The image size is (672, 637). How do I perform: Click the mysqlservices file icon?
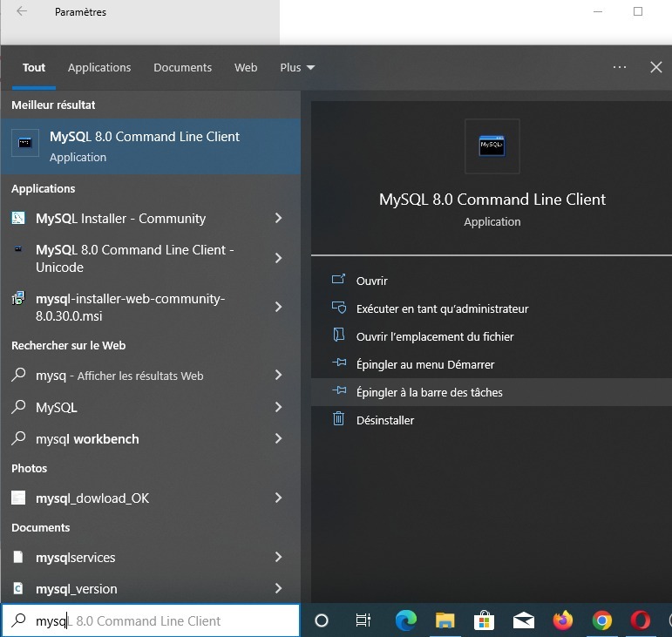[18, 557]
